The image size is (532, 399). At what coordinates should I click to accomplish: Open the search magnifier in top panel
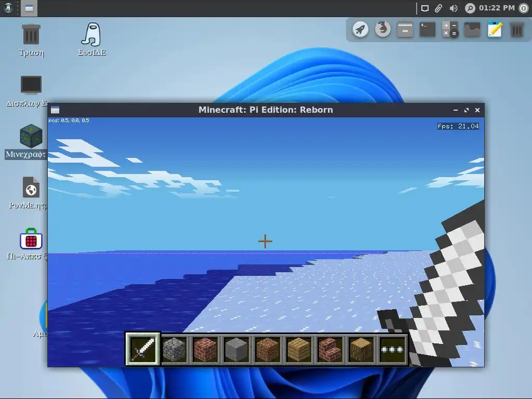[x=470, y=8]
